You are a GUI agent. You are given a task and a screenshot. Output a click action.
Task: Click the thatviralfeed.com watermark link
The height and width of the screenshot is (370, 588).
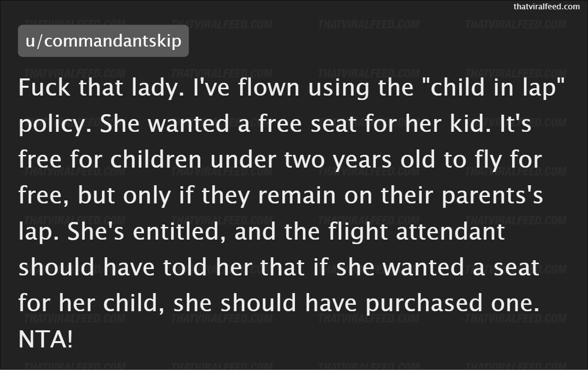tap(546, 6)
